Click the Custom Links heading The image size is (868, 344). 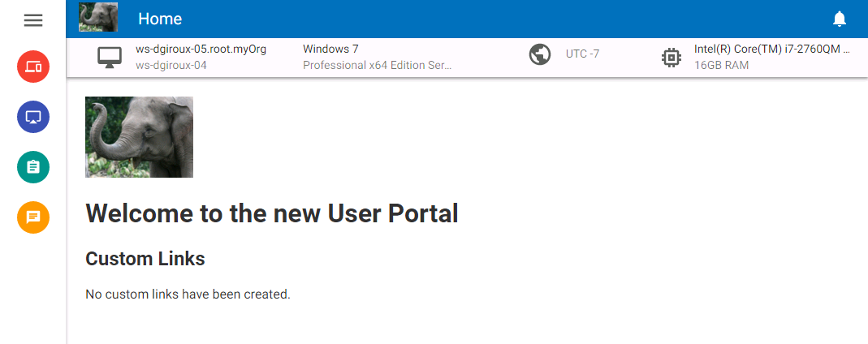tap(145, 259)
